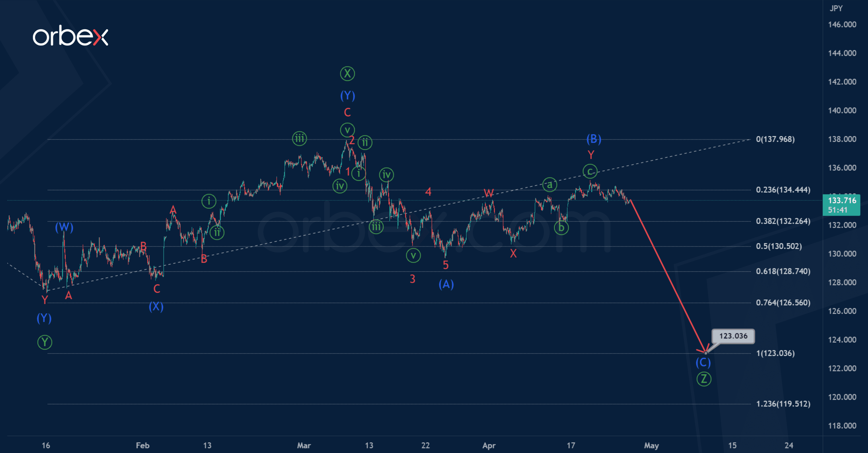The image size is (868, 453).
Task: Select the green circled X wave label
Action: [347, 73]
